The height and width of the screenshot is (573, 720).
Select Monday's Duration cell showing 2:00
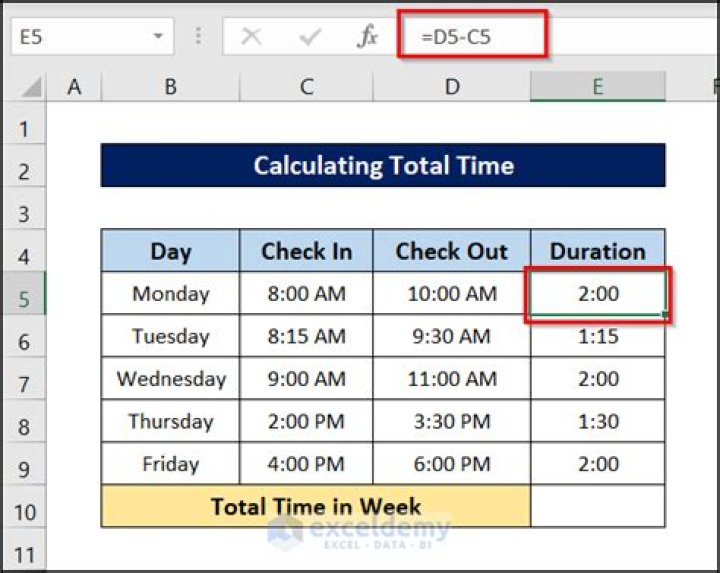click(x=597, y=294)
